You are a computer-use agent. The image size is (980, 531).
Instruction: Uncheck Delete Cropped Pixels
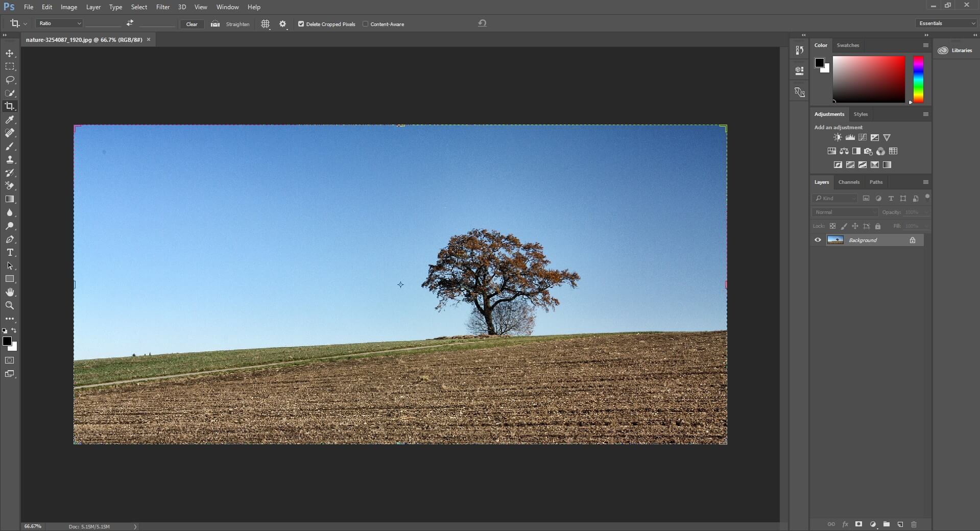pos(301,24)
